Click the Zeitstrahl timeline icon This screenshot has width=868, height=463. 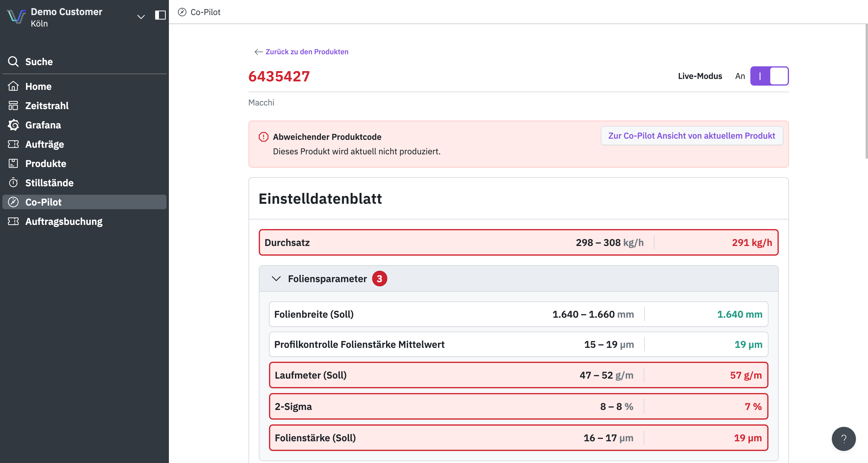(13, 106)
